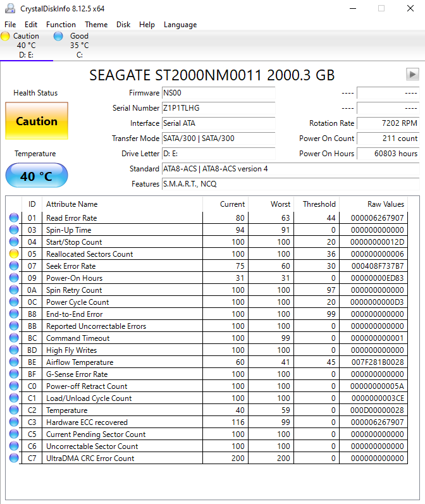Click status icon for Seek Error Rate
Viewport: 425px width, 504px height.
14,266
